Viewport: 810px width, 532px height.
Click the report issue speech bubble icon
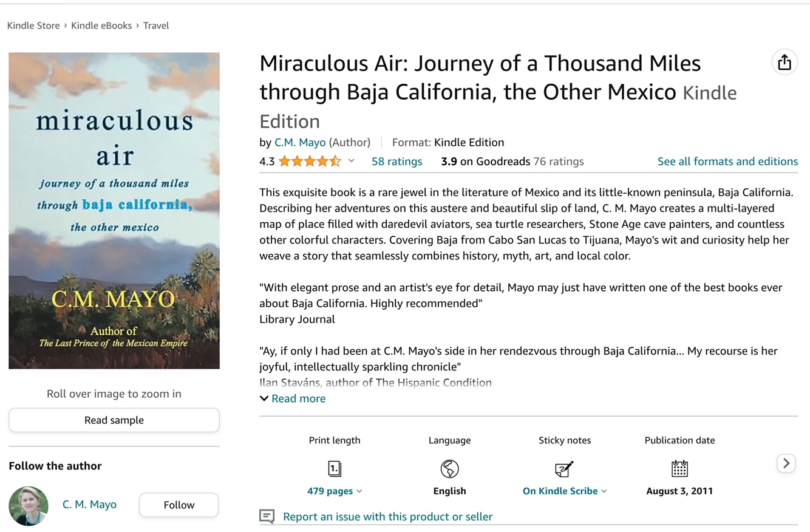[x=267, y=517]
